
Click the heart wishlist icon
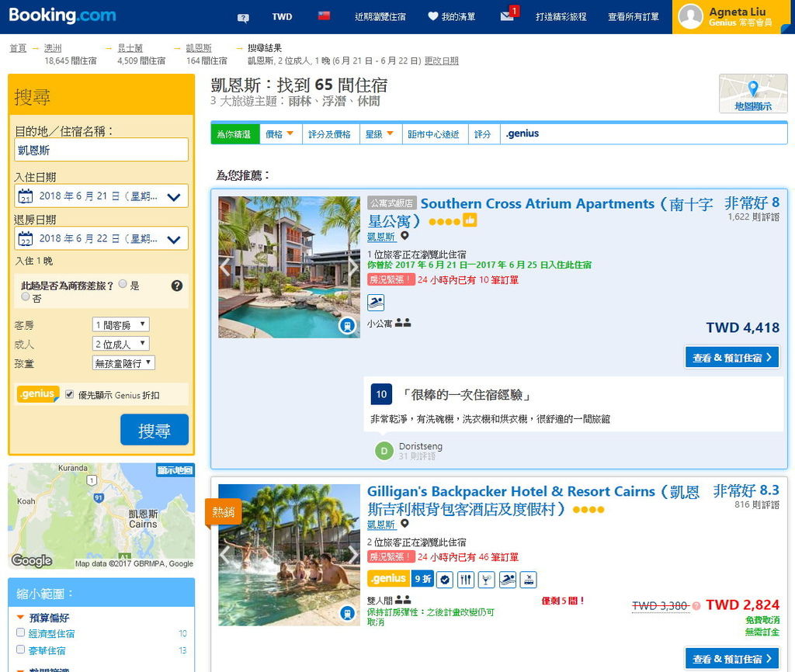[432, 16]
